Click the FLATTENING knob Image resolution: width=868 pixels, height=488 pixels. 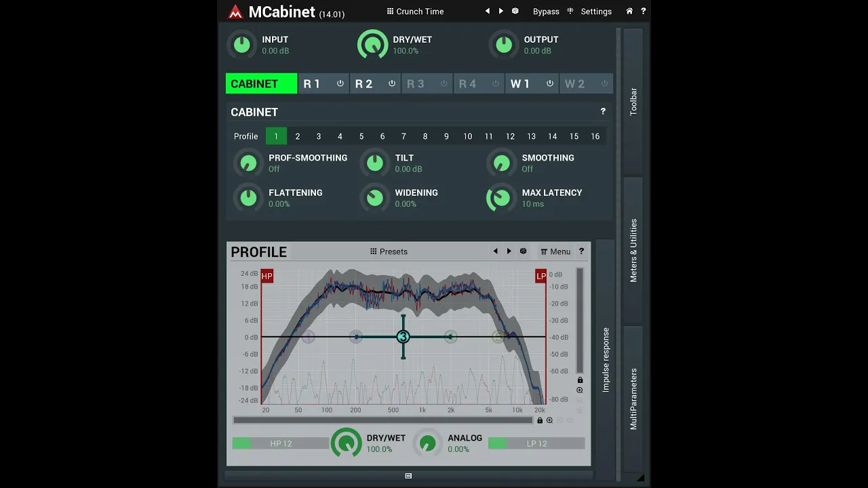[248, 198]
